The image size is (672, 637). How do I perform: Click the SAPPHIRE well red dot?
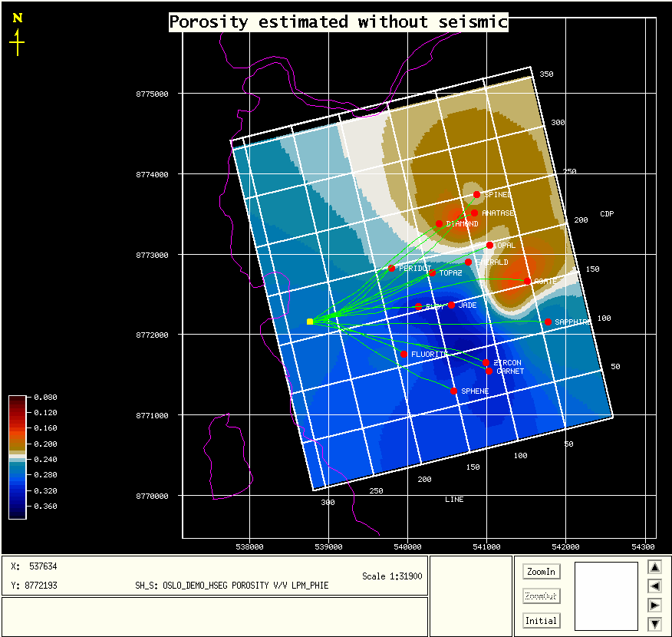pyautogui.click(x=548, y=322)
